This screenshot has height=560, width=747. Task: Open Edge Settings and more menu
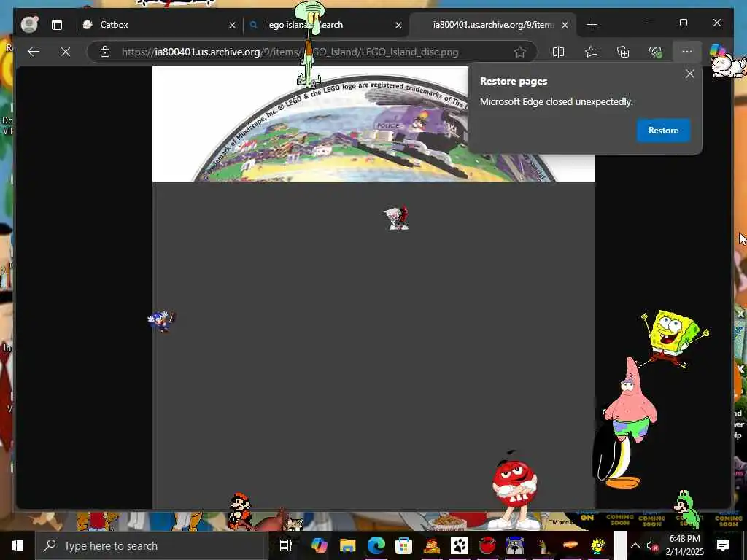686,52
